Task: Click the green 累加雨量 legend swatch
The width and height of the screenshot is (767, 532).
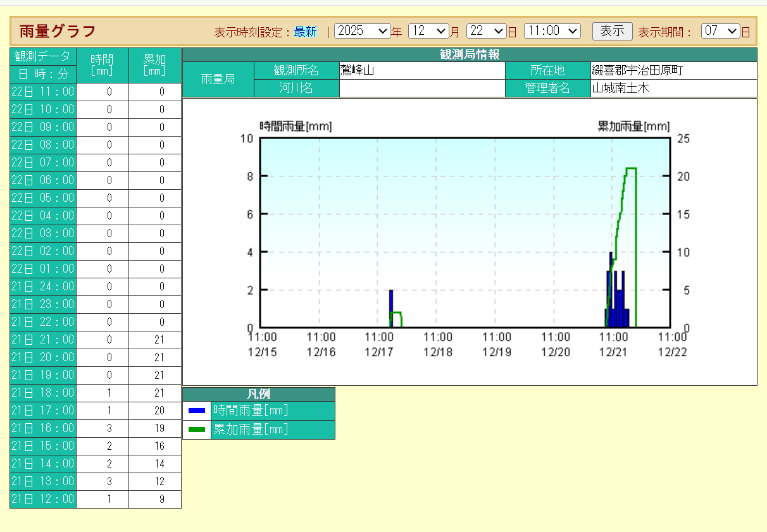Action: pyautogui.click(x=197, y=430)
